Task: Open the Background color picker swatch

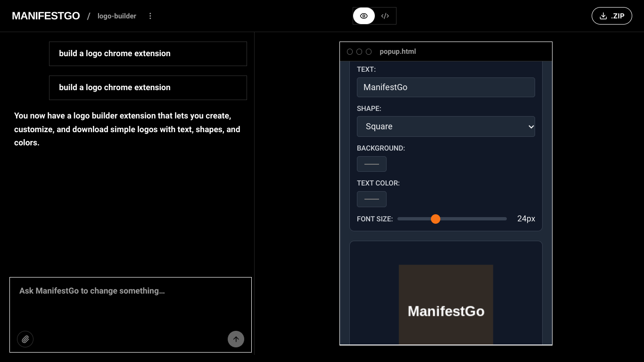Action: coord(372,164)
